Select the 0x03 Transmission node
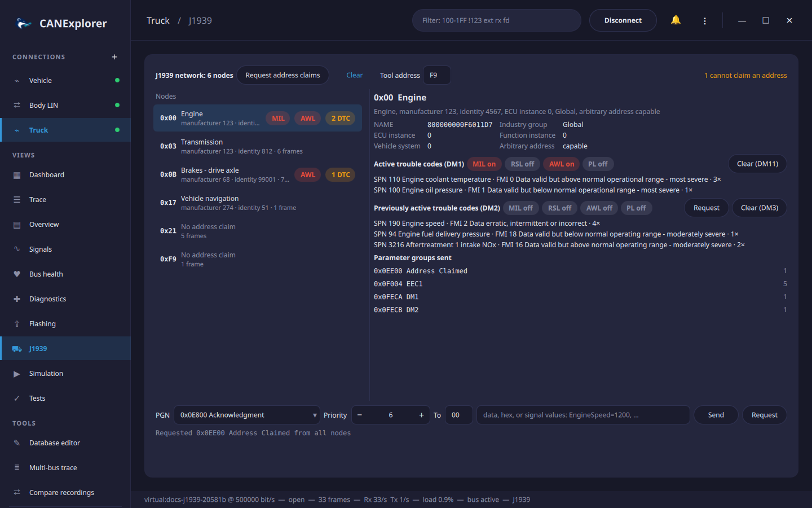The width and height of the screenshot is (812, 508). coord(258,146)
